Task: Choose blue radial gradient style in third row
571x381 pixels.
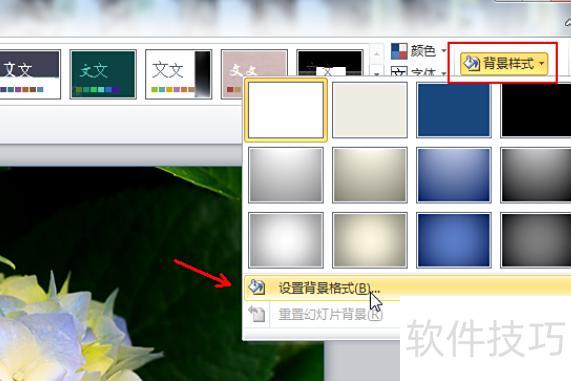Action: pos(454,240)
